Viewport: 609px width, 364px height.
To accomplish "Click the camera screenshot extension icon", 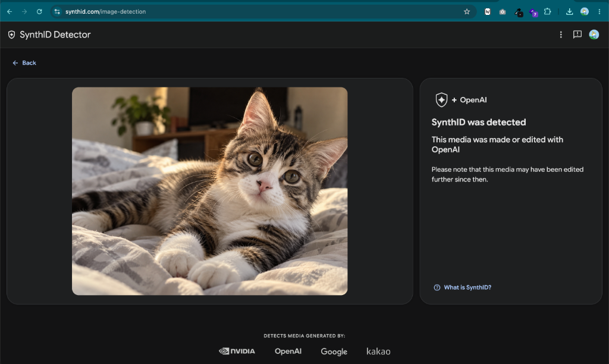I will pyautogui.click(x=502, y=12).
